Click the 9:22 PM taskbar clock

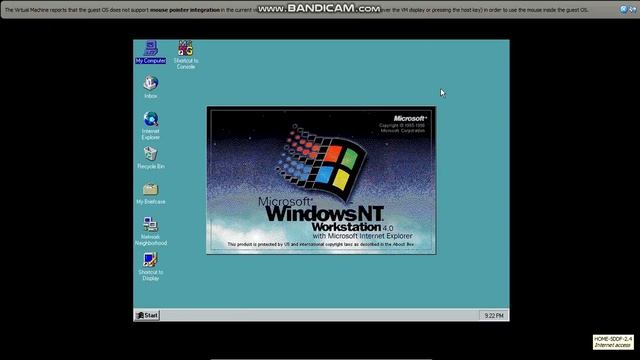click(x=493, y=316)
